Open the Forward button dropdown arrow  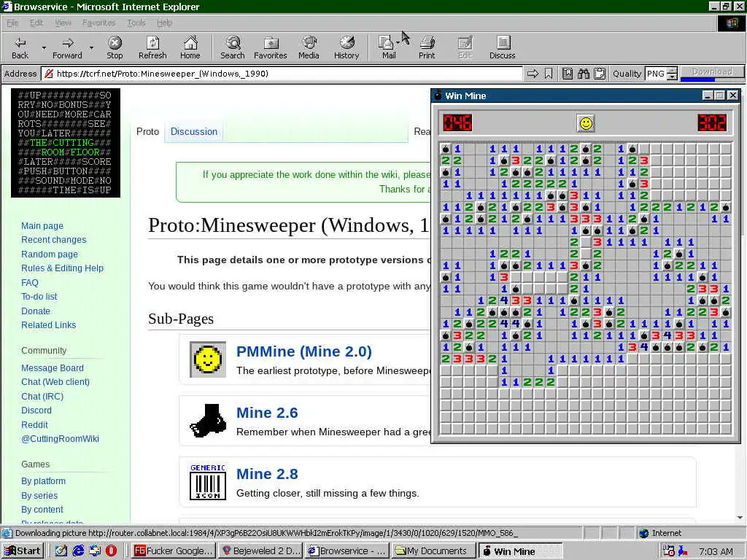coord(91,48)
